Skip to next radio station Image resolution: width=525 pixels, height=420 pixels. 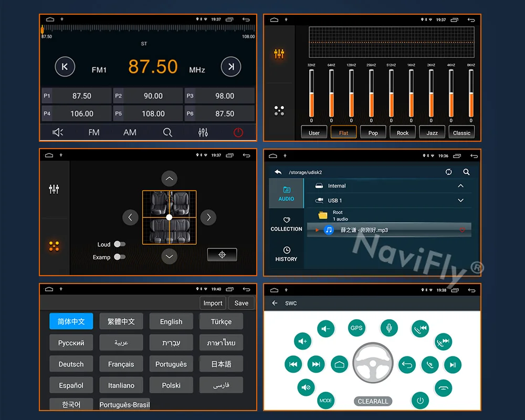click(x=230, y=67)
